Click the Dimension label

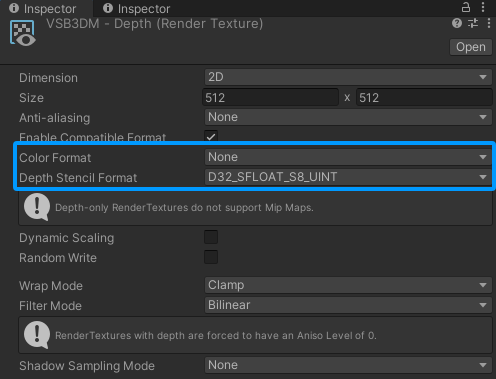pos(48,78)
